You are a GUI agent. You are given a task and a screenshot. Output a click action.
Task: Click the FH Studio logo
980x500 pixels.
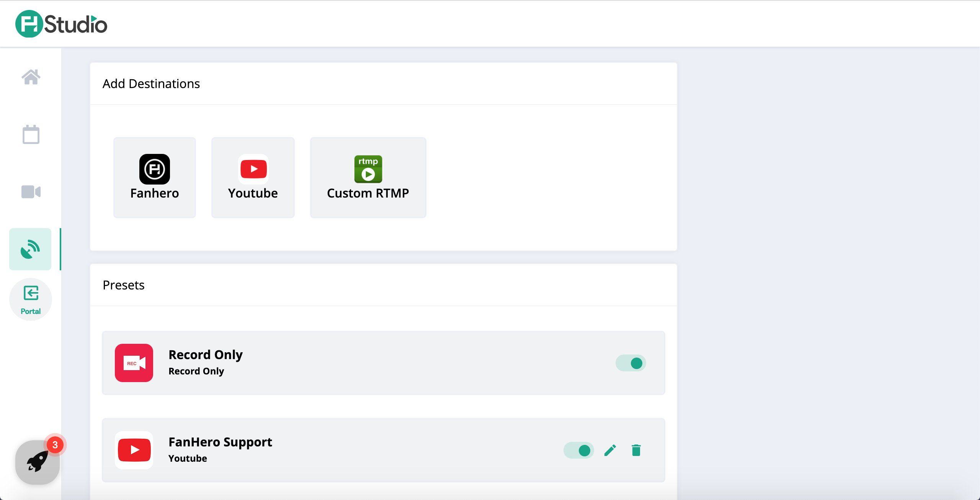click(61, 24)
